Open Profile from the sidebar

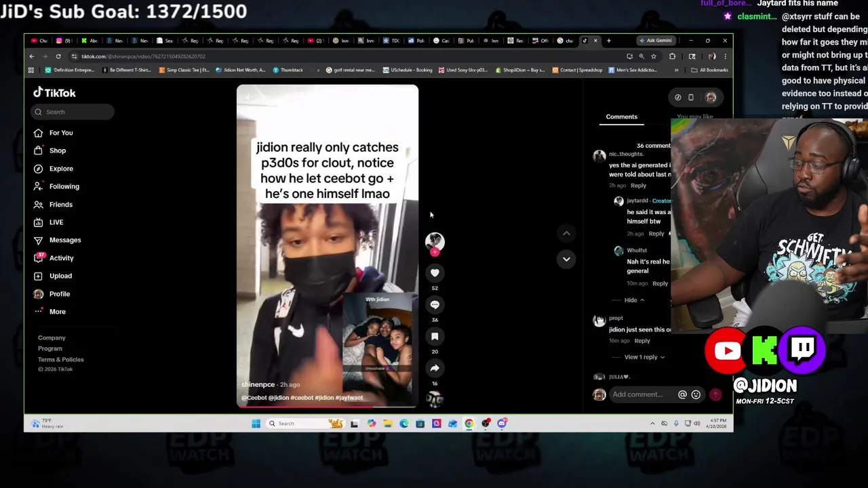pos(53,294)
